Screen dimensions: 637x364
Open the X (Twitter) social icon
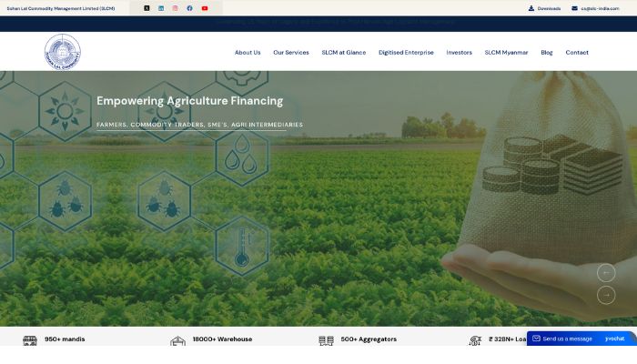click(147, 8)
